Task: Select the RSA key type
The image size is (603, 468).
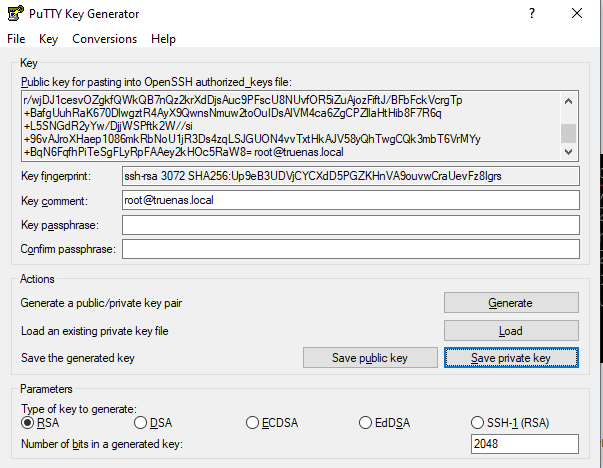Action: tap(40, 423)
